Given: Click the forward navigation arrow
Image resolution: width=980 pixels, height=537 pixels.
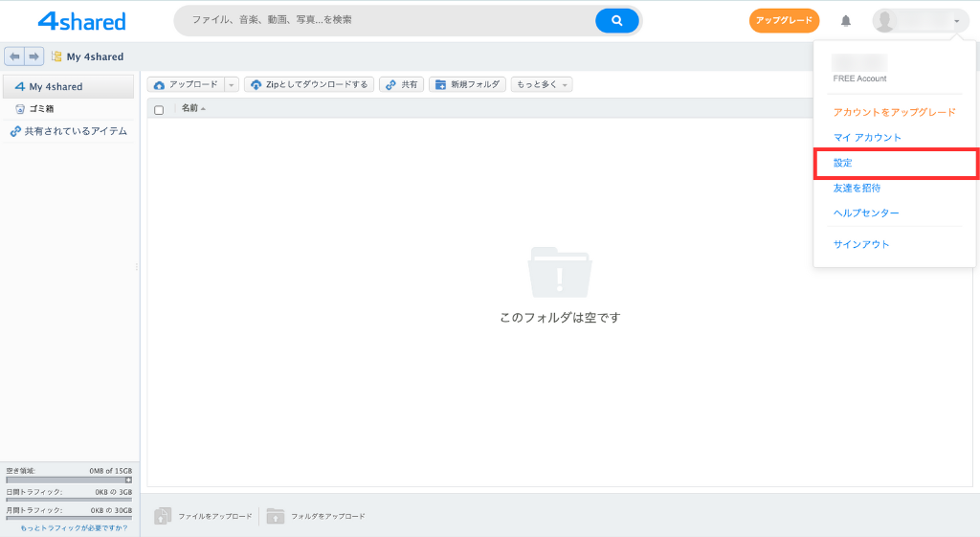Looking at the screenshot, I should 34,56.
